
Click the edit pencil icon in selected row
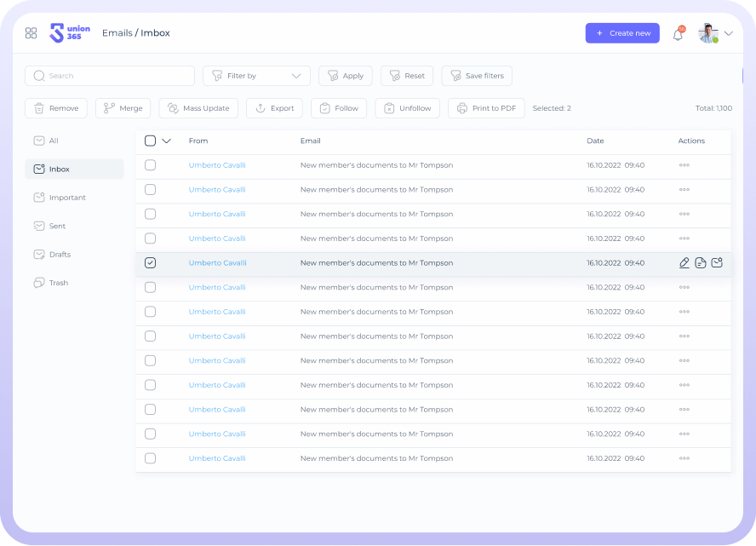click(684, 263)
